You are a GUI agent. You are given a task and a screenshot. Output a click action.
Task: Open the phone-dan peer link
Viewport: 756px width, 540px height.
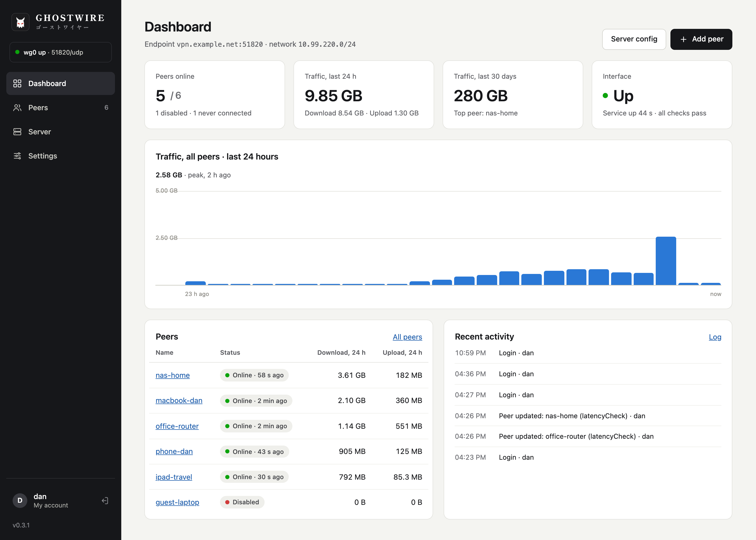pos(174,451)
